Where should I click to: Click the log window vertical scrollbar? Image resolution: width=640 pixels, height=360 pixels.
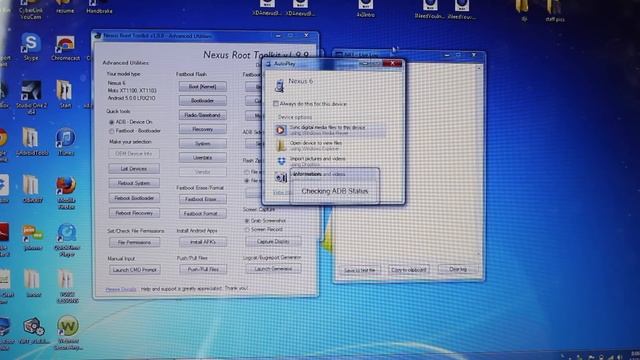coord(479,161)
